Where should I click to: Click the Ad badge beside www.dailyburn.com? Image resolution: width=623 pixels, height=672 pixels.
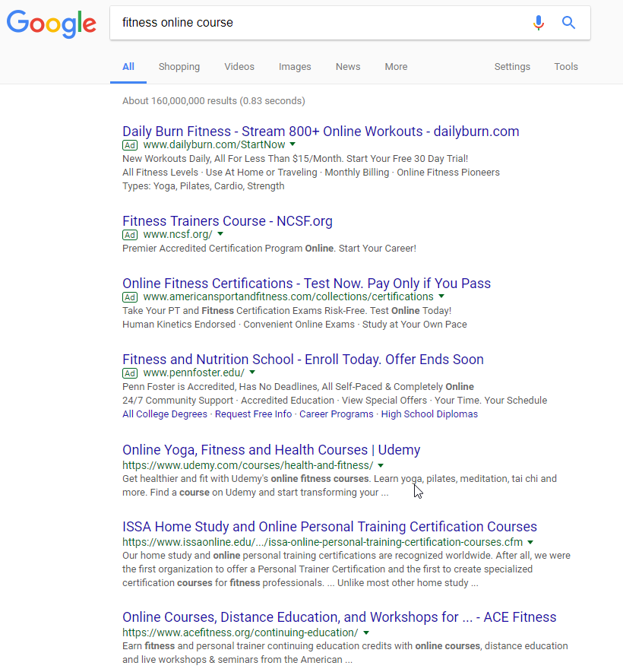tap(130, 145)
